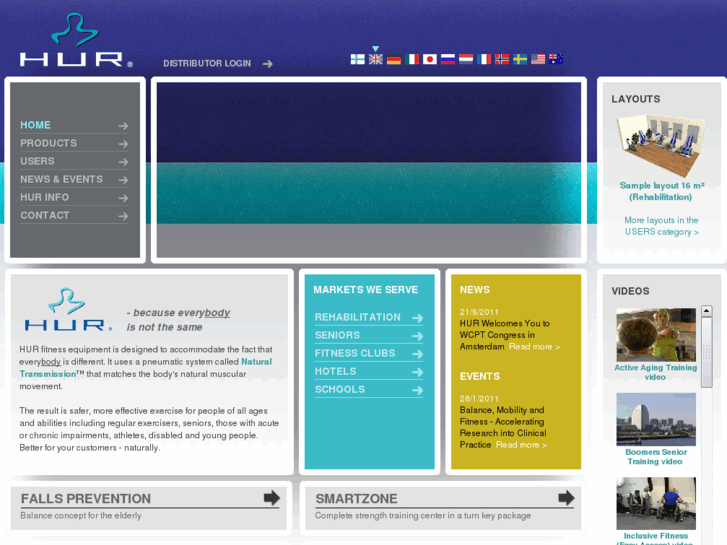Open the Distributor Login link
The width and height of the screenshot is (727, 545).
coord(207,64)
